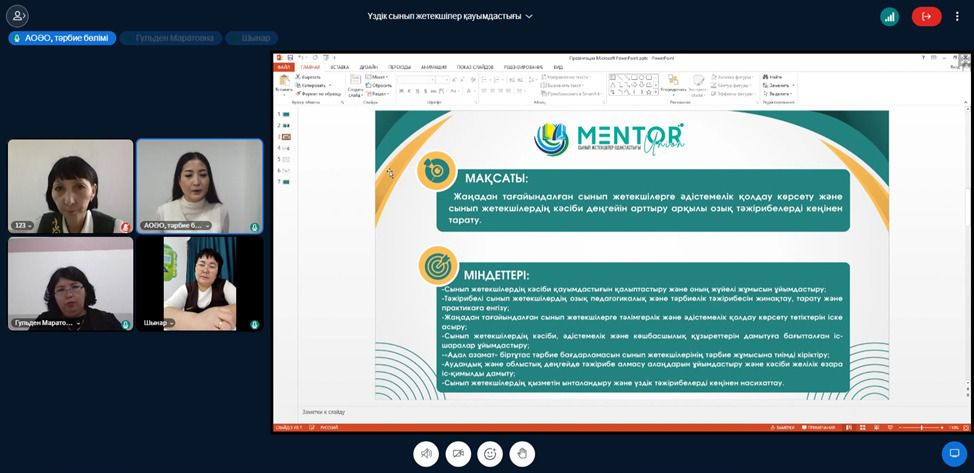Raise hand using the hand icon

coord(522,453)
